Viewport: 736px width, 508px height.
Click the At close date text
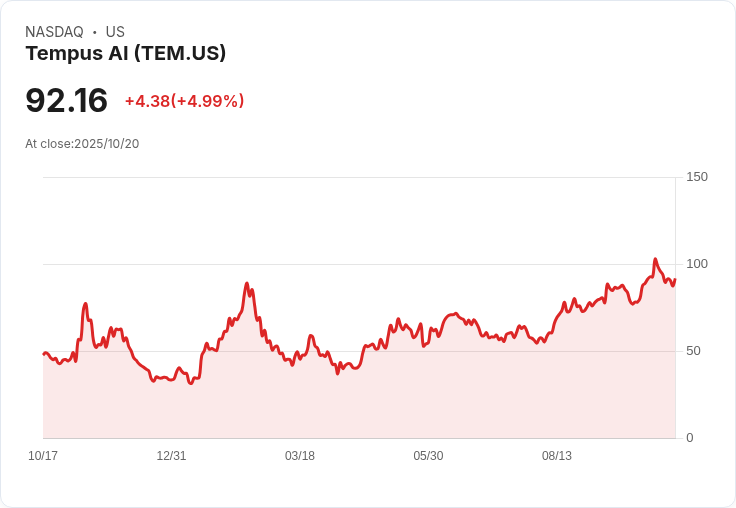[x=82, y=144]
